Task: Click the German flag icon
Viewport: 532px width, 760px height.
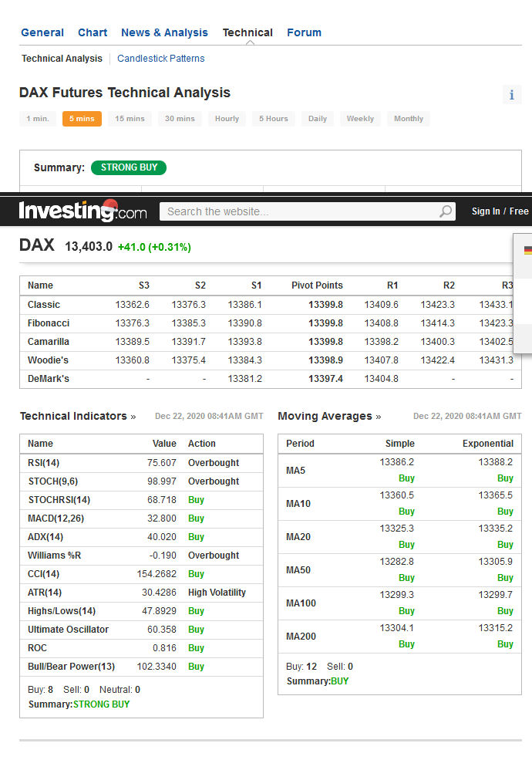Action: pyautogui.click(x=528, y=250)
